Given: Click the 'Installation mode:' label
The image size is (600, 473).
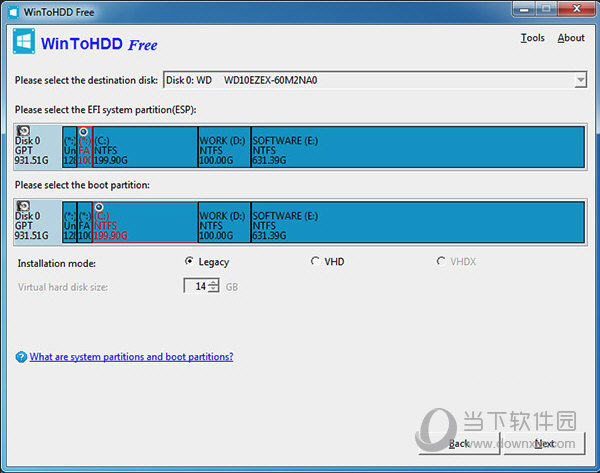Looking at the screenshot, I should coord(57,263).
